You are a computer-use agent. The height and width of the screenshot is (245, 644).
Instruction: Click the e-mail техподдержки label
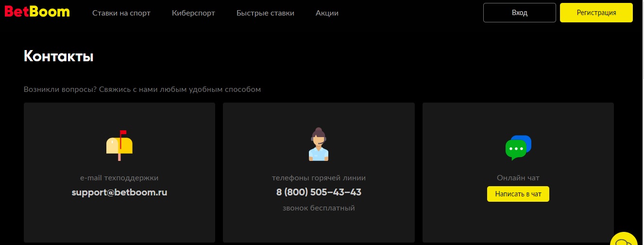tap(119, 178)
